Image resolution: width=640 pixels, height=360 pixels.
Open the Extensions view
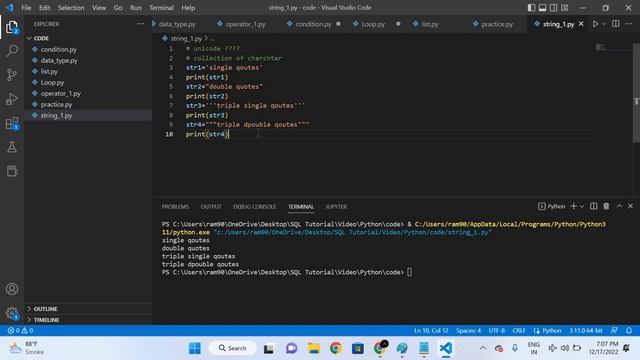point(12,123)
